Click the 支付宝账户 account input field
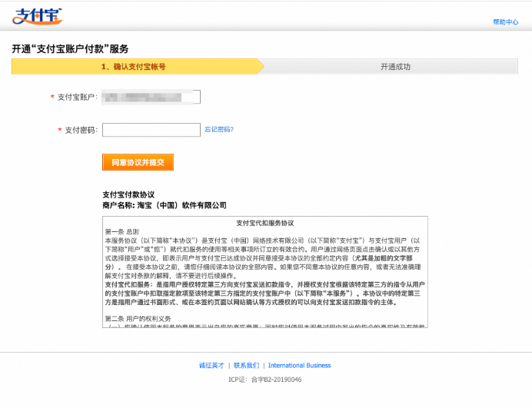Image resolution: width=532 pixels, height=408 pixels. (151, 97)
